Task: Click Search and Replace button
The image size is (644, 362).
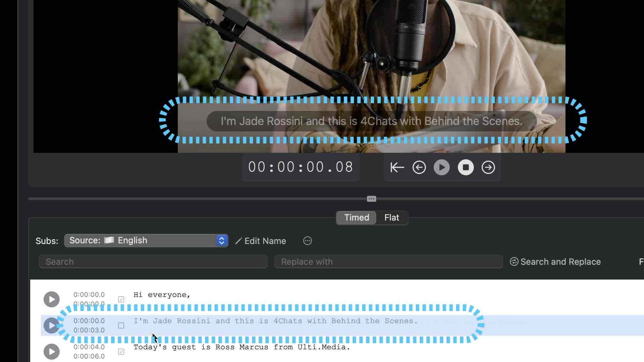Action: [x=555, y=262]
